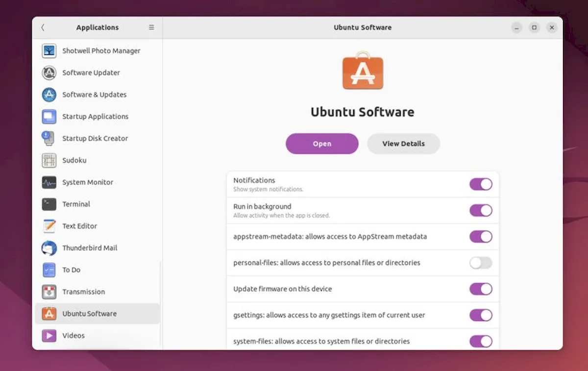Select Transmission label in list
Screen dimensions: 588x371
point(84,292)
